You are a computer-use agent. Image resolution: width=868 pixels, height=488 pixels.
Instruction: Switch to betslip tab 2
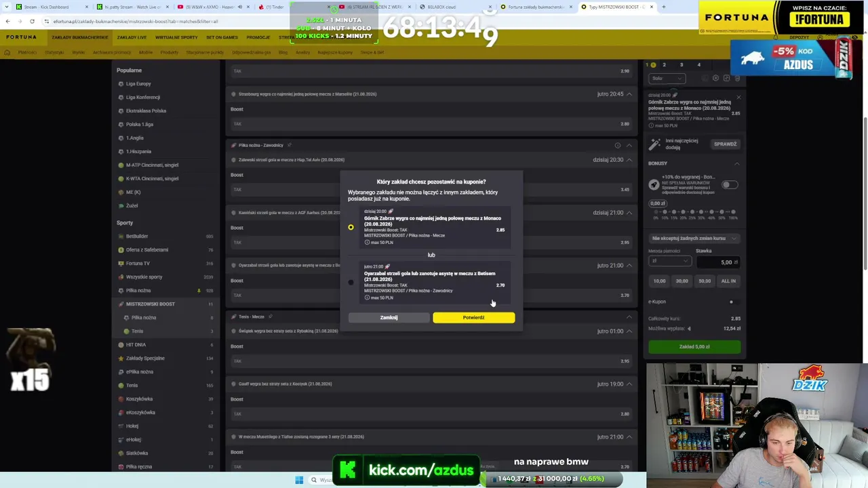664,65
